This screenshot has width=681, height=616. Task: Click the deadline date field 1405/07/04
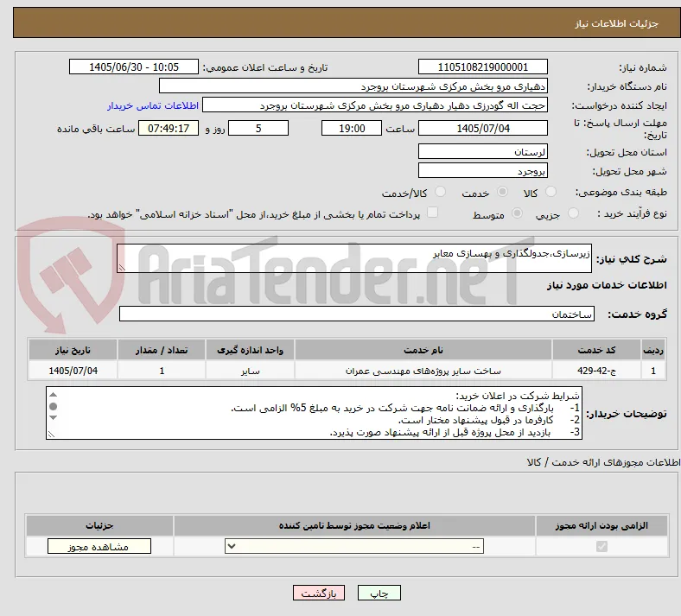[482, 128]
